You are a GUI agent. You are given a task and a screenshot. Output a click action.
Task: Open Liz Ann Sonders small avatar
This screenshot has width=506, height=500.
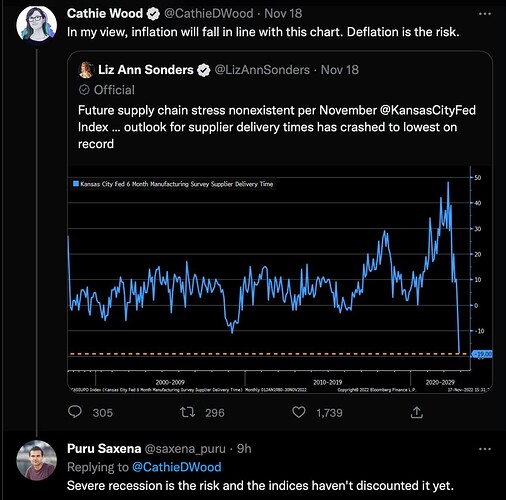pos(86,70)
